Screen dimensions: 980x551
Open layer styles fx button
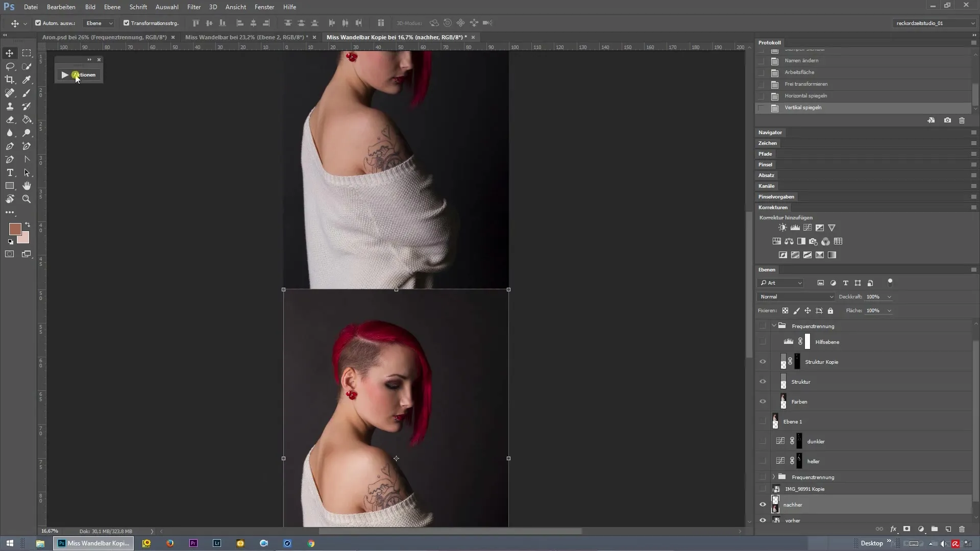point(893,529)
